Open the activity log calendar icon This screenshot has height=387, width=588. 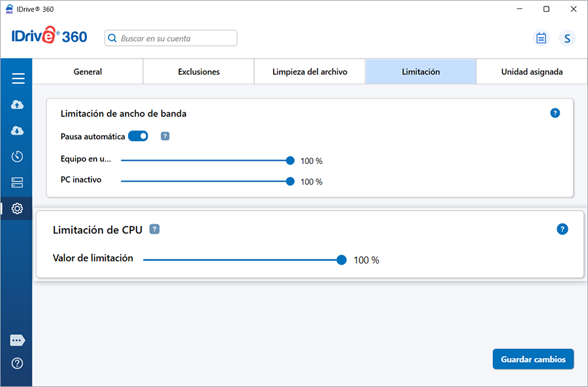tap(541, 38)
